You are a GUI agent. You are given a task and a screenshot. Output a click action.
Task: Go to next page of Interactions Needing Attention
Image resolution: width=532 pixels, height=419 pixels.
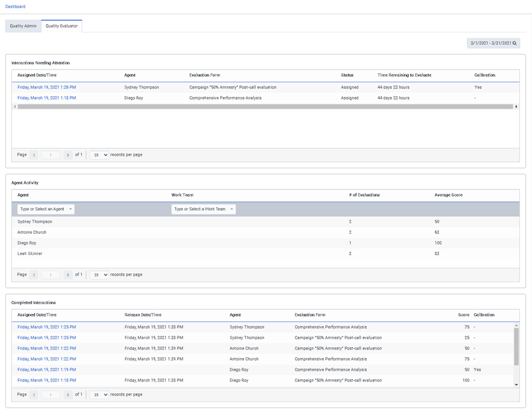tap(68, 155)
